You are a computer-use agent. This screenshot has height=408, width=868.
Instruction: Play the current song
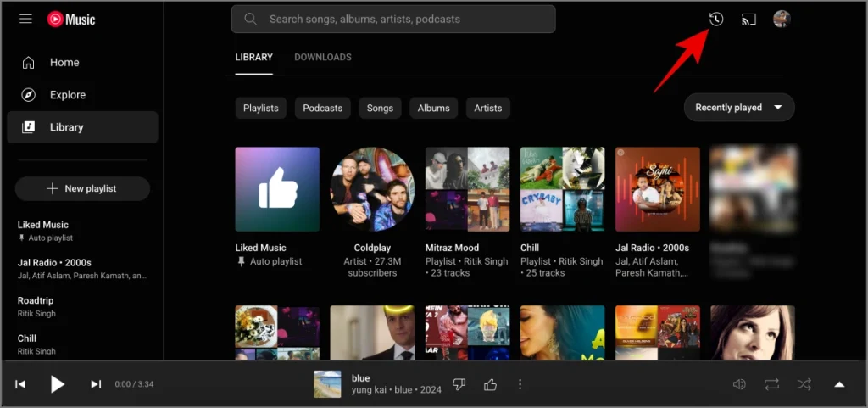pos(58,384)
